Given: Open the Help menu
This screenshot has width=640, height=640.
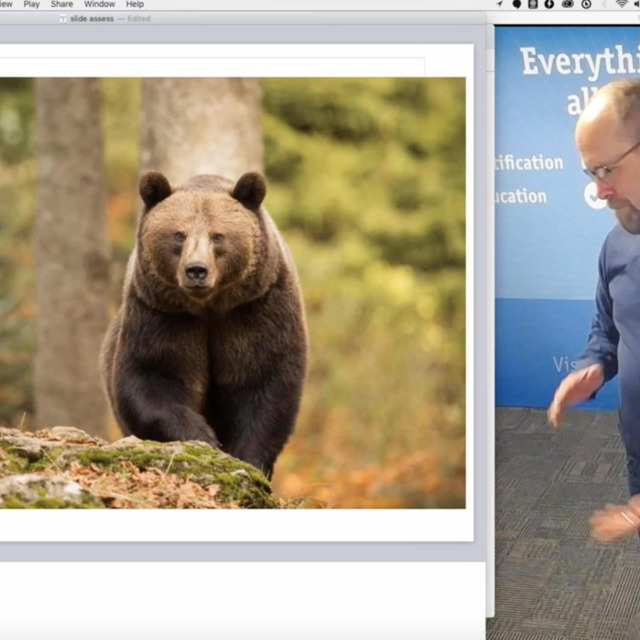Looking at the screenshot, I should (135, 4).
